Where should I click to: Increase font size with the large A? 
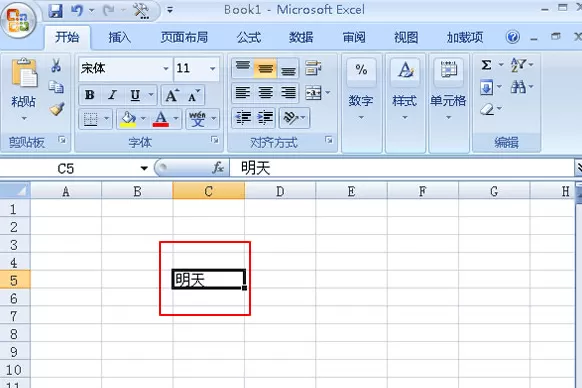coord(171,95)
